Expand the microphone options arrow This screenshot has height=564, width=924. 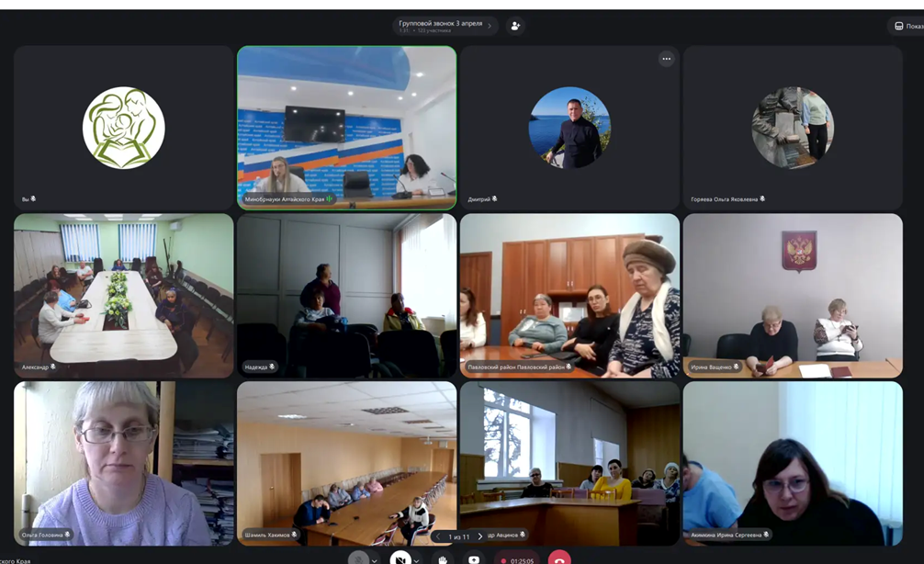point(375,559)
